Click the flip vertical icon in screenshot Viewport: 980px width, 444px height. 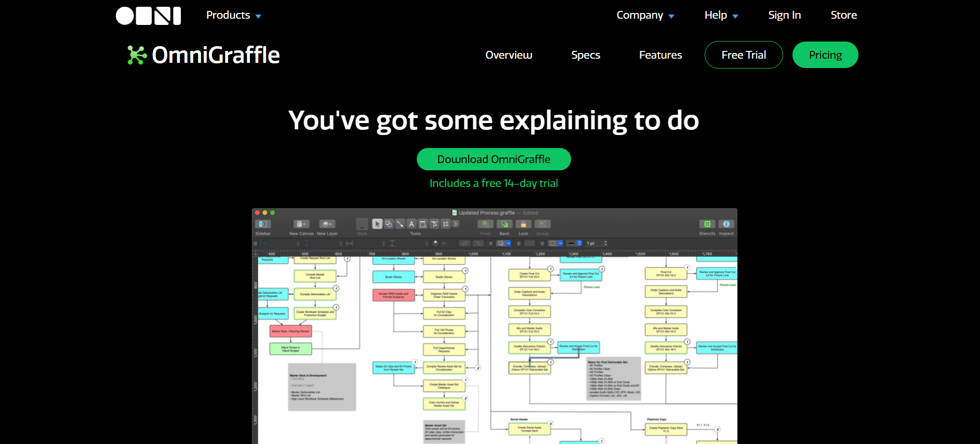coord(478,243)
